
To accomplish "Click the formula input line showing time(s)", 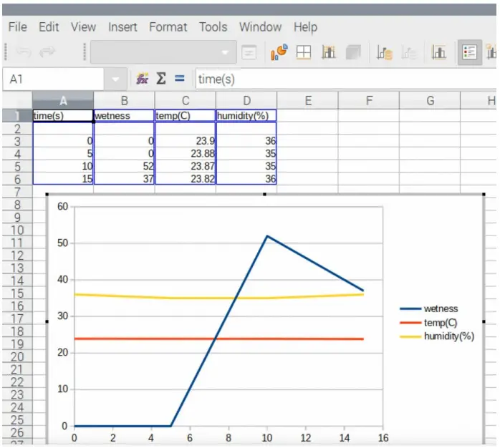I will coord(346,79).
